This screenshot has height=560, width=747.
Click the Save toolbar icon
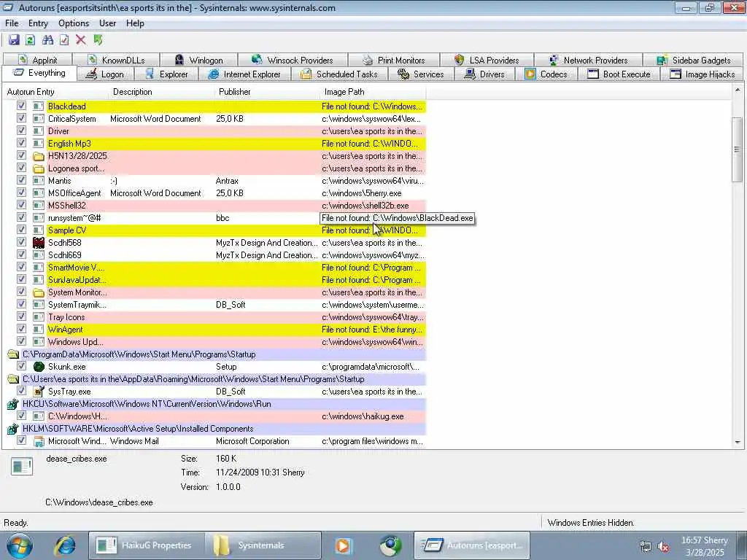[14, 40]
